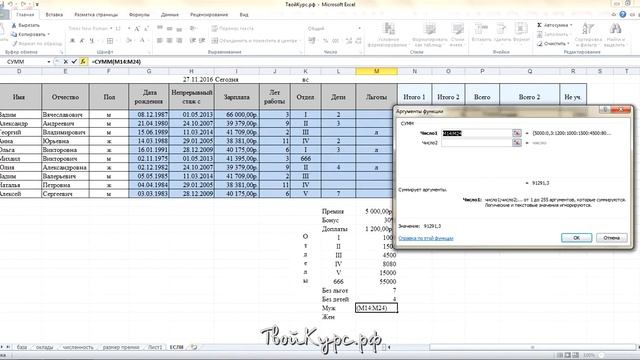Viewport: 640px width, 360px height.
Task: Collapse the dialog via Число1 range selector icon
Action: pos(517,133)
